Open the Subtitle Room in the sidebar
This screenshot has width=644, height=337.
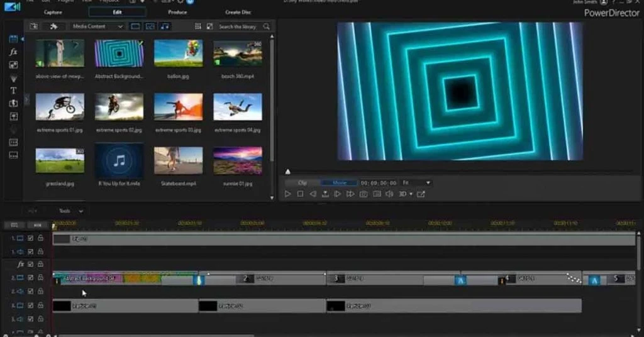(x=13, y=155)
